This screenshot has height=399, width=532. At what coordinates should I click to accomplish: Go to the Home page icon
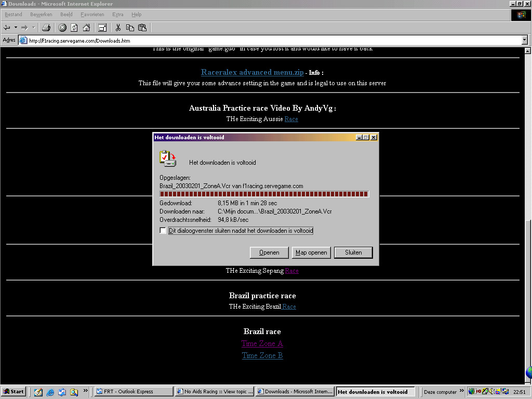pos(86,28)
